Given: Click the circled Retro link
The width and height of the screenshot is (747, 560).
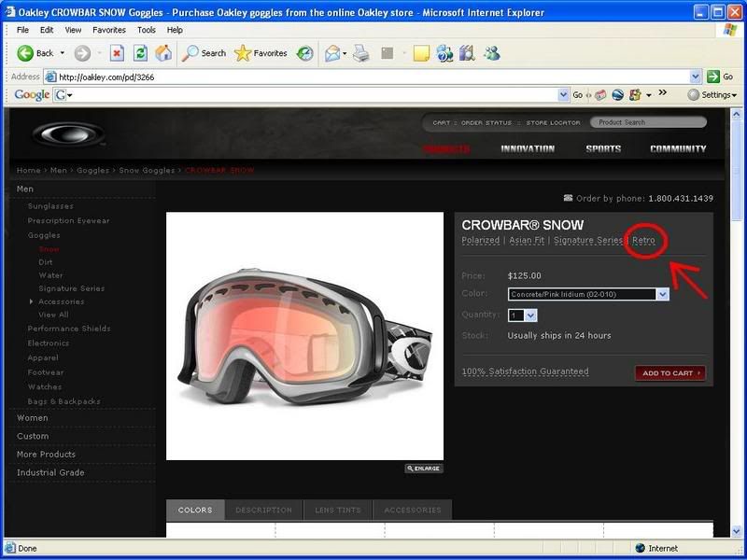Looking at the screenshot, I should (643, 241).
